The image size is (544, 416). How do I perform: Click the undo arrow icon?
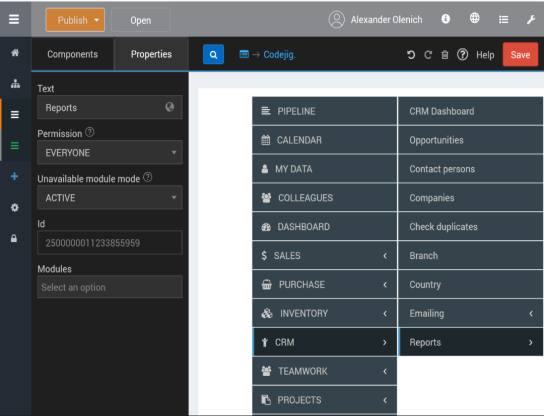(x=411, y=55)
